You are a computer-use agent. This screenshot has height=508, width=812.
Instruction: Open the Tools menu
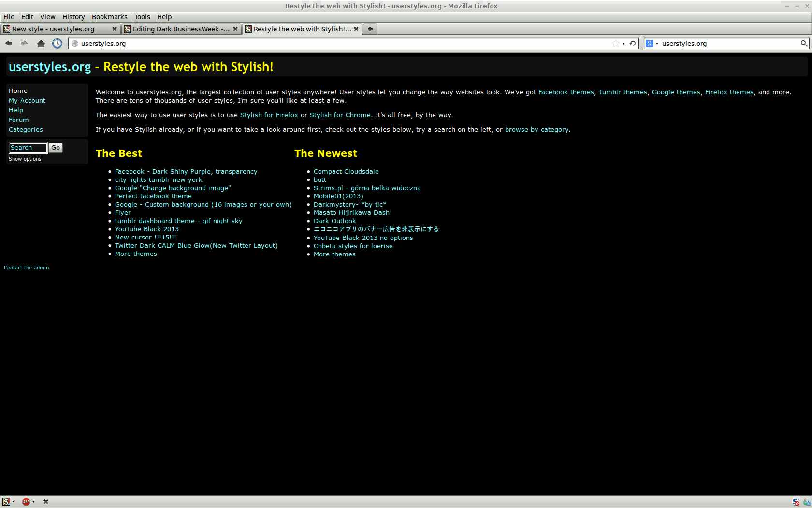coord(142,17)
